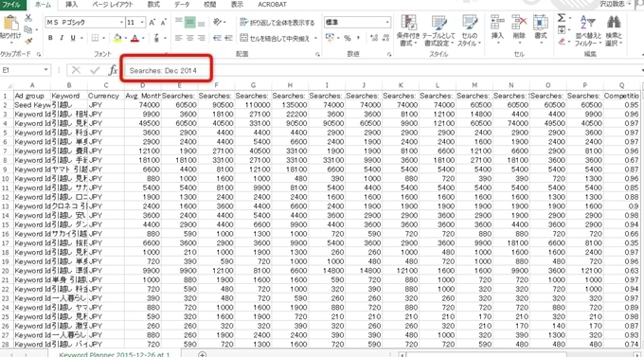644x357 pixels.
Task: Click the decrease decimal icon
Action: 385,38
